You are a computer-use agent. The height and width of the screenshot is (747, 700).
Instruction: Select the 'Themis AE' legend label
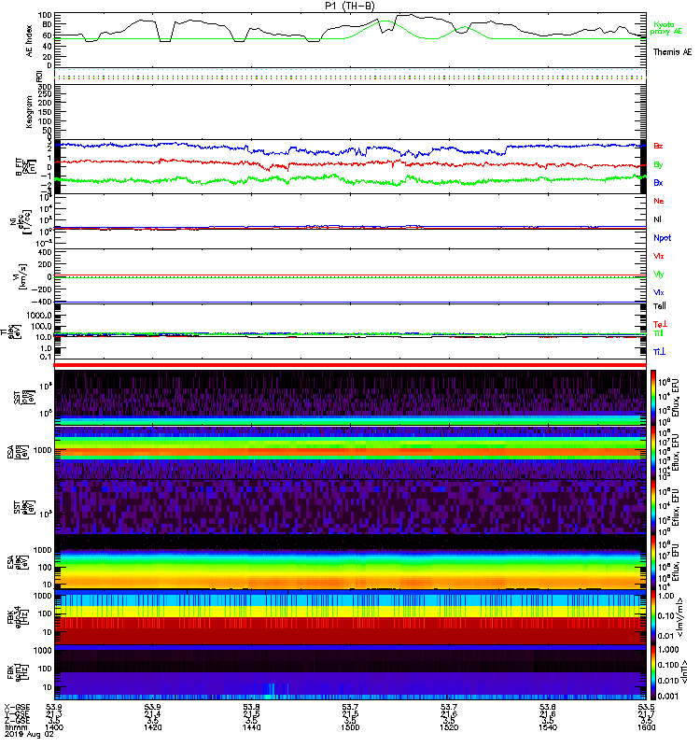click(x=672, y=52)
